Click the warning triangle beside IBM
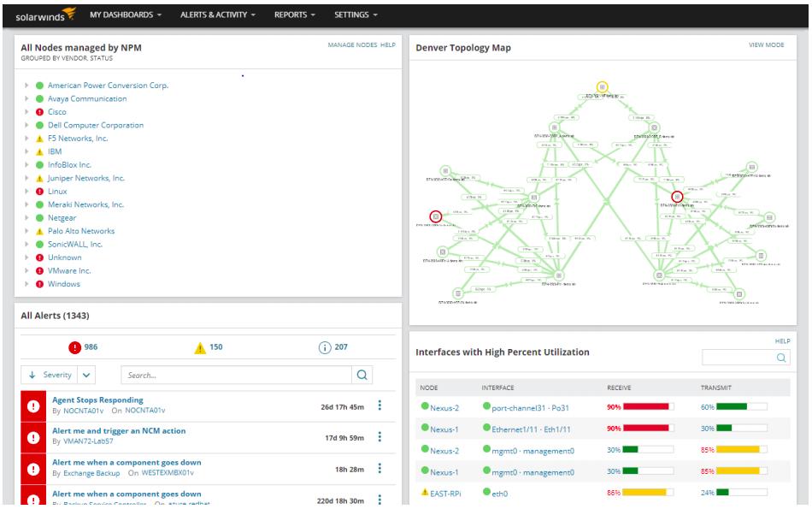 click(x=39, y=152)
